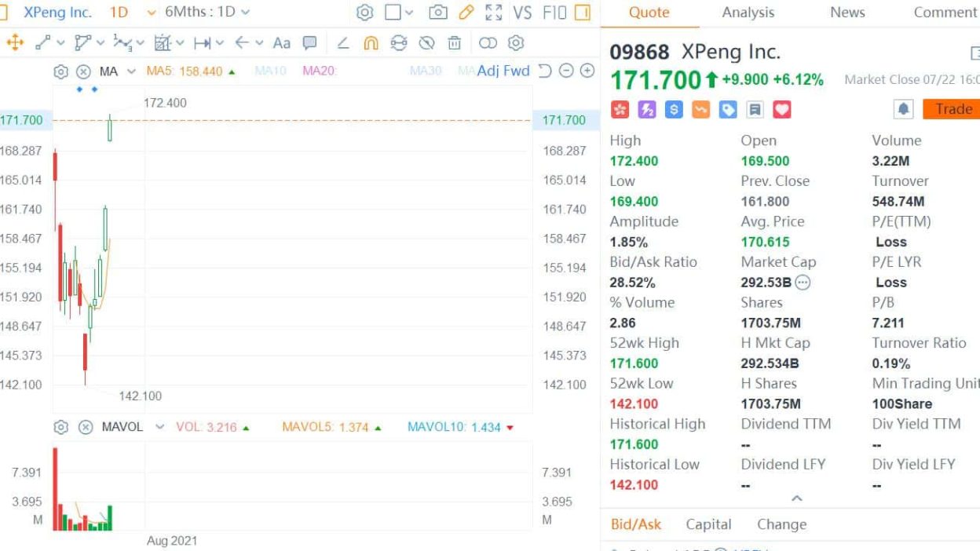980x551 pixels.
Task: Switch to the News tab
Action: (x=847, y=13)
